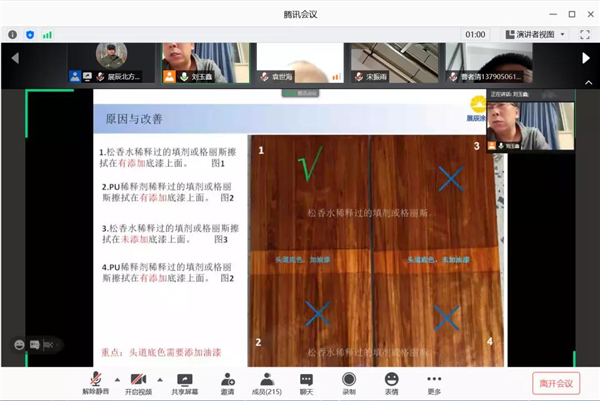Open the meeting info icon

pyautogui.click(x=12, y=35)
